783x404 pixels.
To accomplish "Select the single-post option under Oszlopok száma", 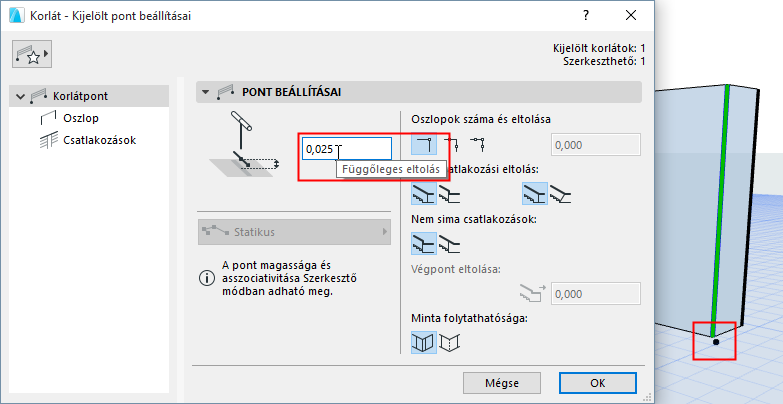I will [424, 145].
